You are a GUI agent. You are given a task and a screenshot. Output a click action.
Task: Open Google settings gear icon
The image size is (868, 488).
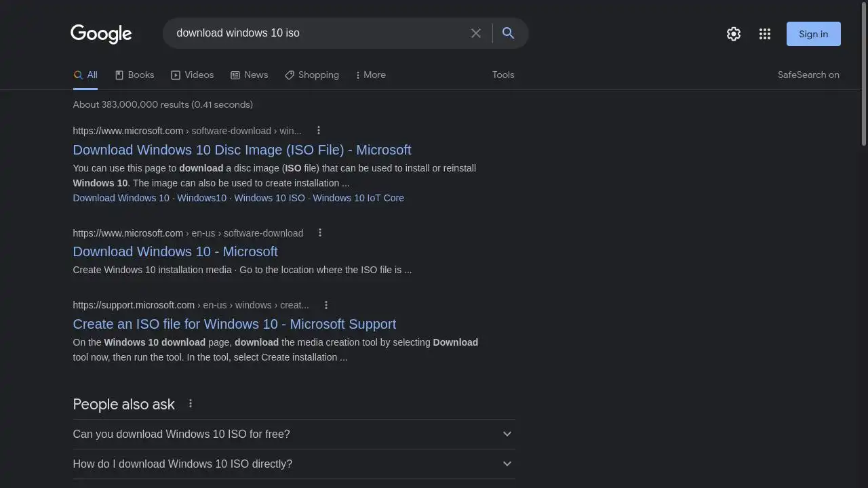(x=734, y=34)
